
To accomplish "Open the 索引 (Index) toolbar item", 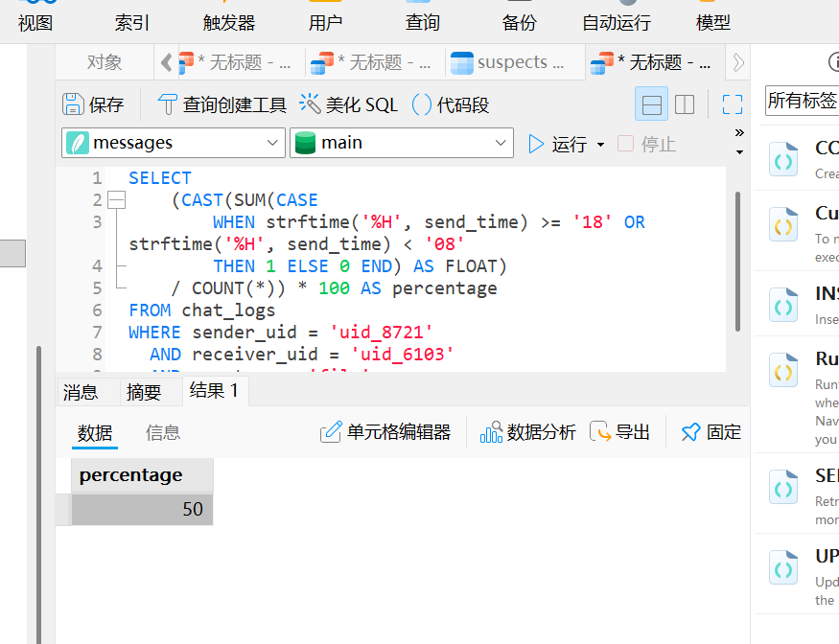I will (x=131, y=22).
